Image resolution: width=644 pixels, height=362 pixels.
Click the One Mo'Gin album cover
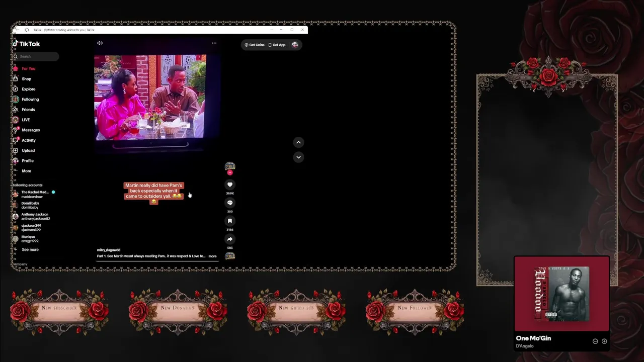(562, 294)
